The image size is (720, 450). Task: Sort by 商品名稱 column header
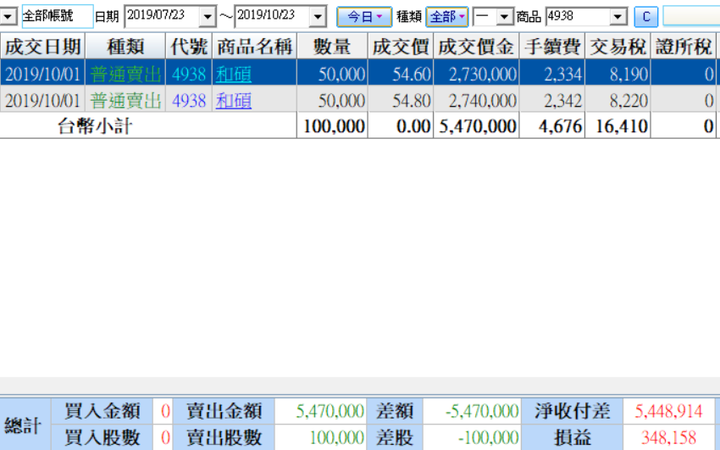(254, 46)
